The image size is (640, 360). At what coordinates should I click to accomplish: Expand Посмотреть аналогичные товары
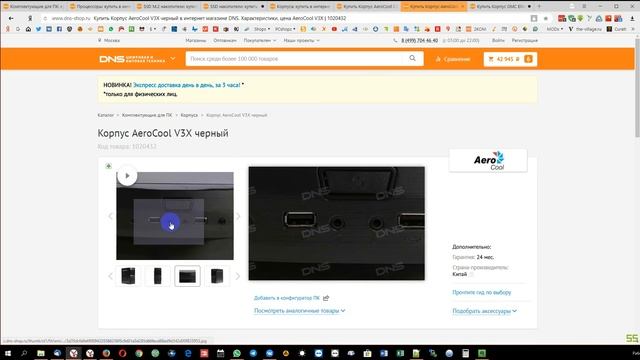(300, 311)
